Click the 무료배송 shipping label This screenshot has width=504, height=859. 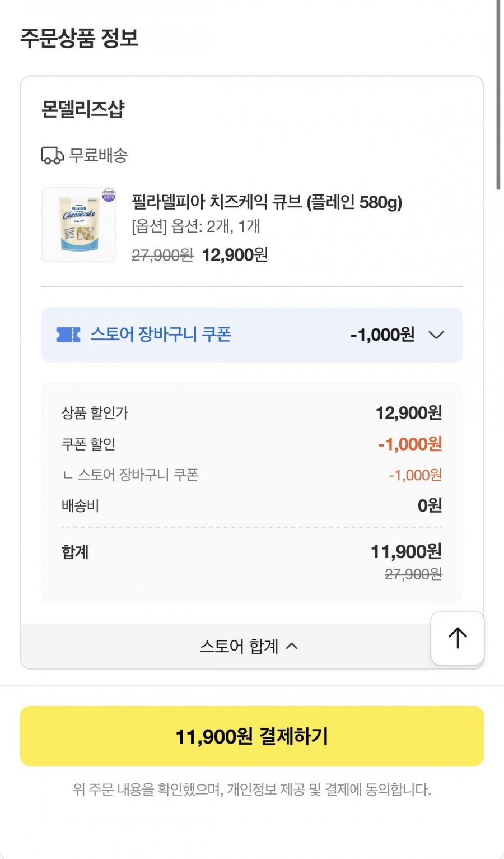click(99, 155)
